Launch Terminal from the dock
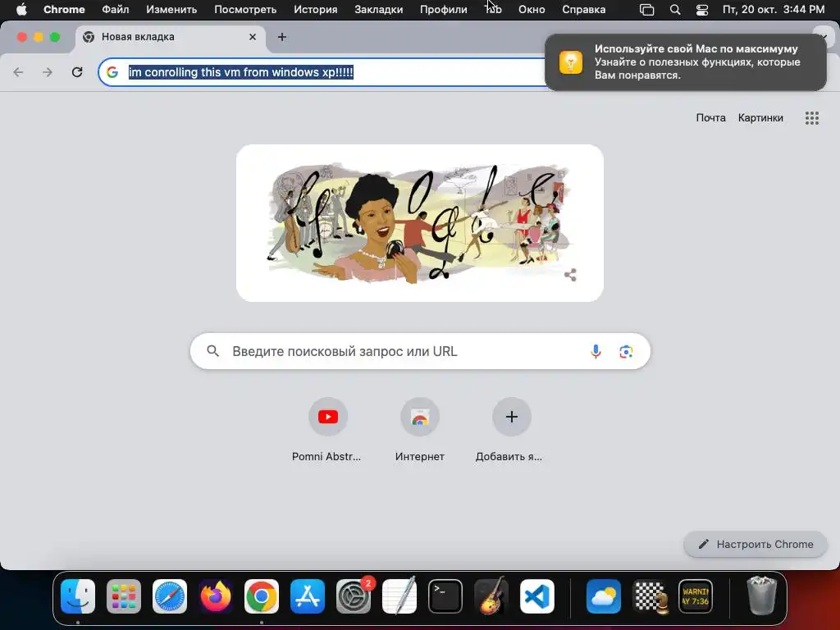Image resolution: width=840 pixels, height=630 pixels. click(x=445, y=596)
